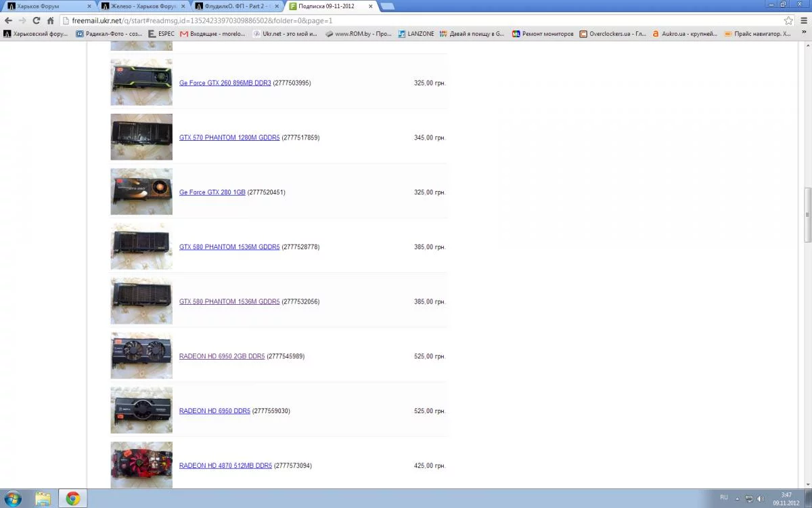812x508 pixels.
Task: Click the 345,00 грн. price
Action: point(430,137)
